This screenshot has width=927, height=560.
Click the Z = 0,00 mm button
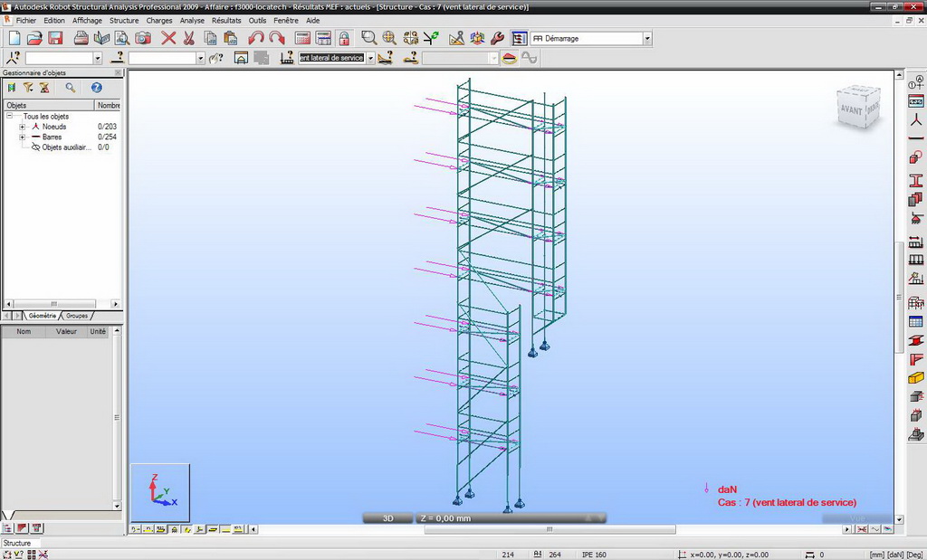point(444,518)
